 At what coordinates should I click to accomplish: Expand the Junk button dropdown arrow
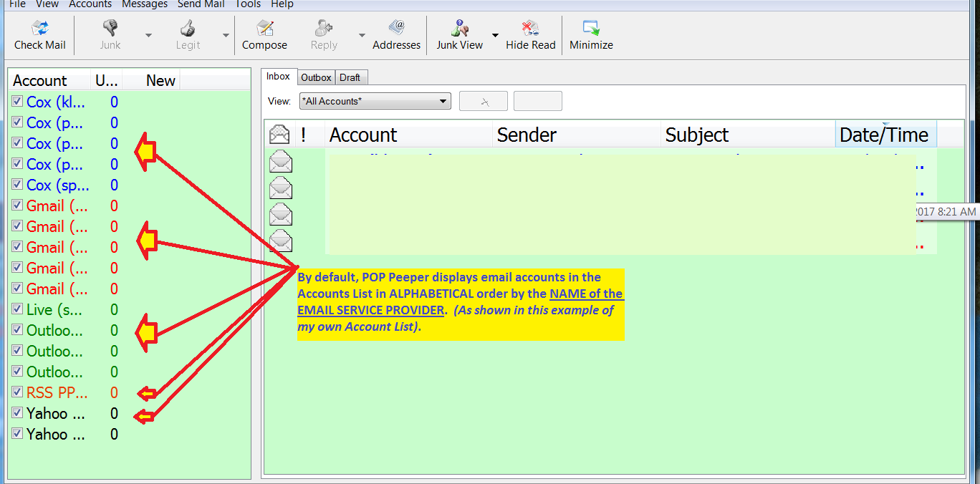[x=148, y=35]
